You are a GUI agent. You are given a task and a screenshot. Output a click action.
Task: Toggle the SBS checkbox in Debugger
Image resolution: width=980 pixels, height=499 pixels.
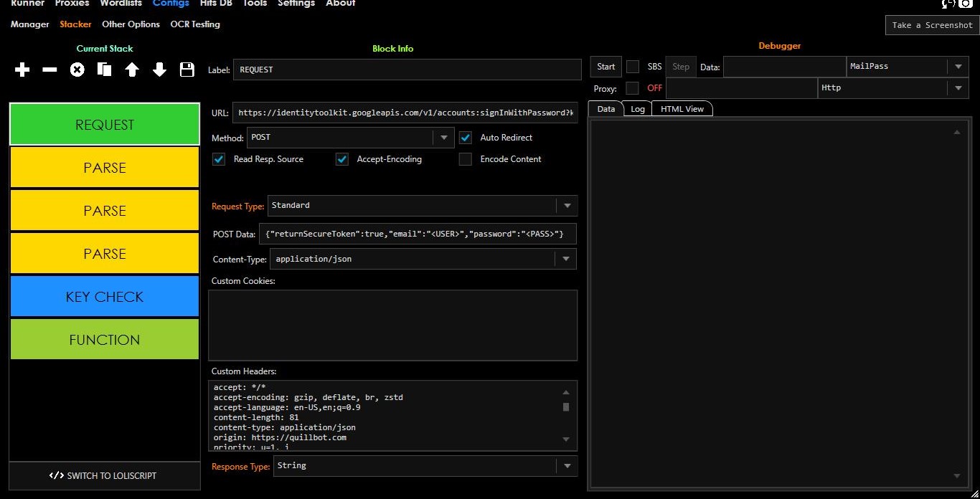pos(633,67)
